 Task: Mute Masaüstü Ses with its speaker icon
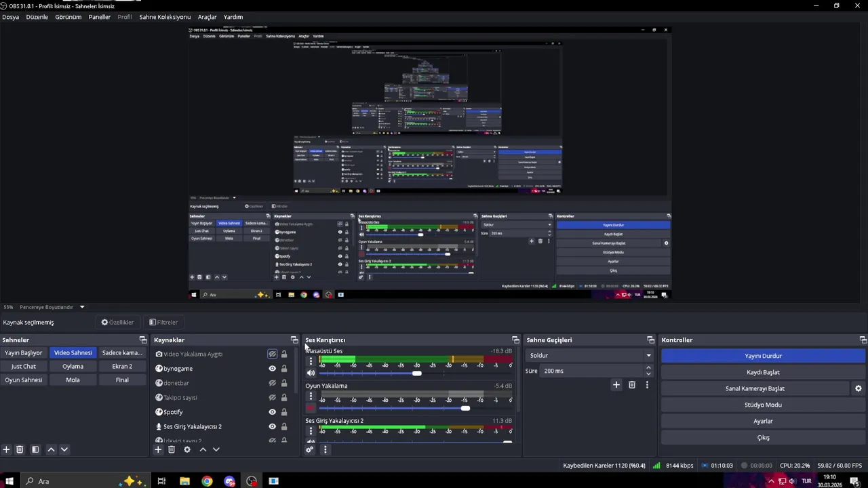[311, 373]
